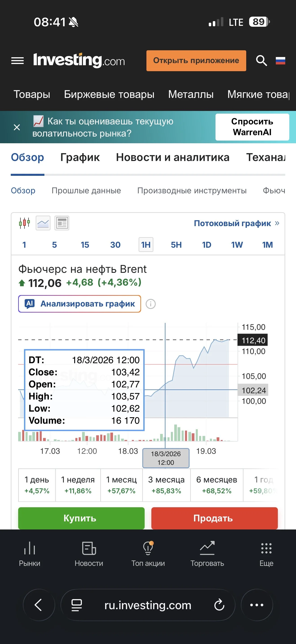Viewport: 296px width, 644px height.
Task: Open Прошлые данные sub-tab
Action: point(86,190)
